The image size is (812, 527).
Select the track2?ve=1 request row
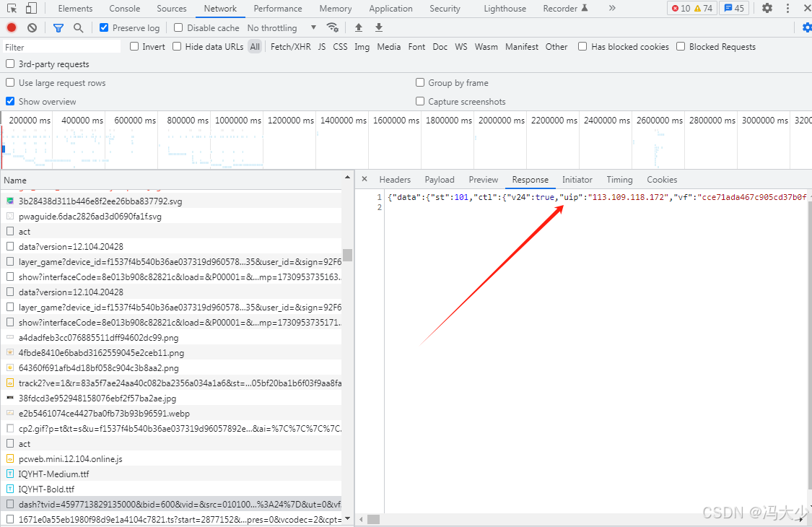click(x=171, y=383)
